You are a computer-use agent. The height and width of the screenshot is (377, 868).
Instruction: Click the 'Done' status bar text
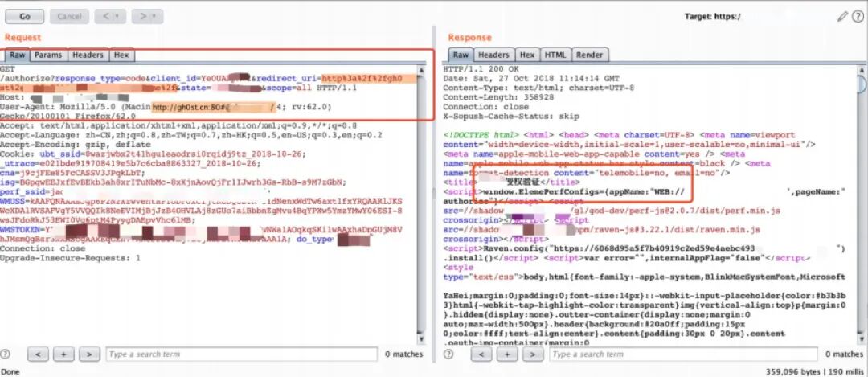pos(10,371)
